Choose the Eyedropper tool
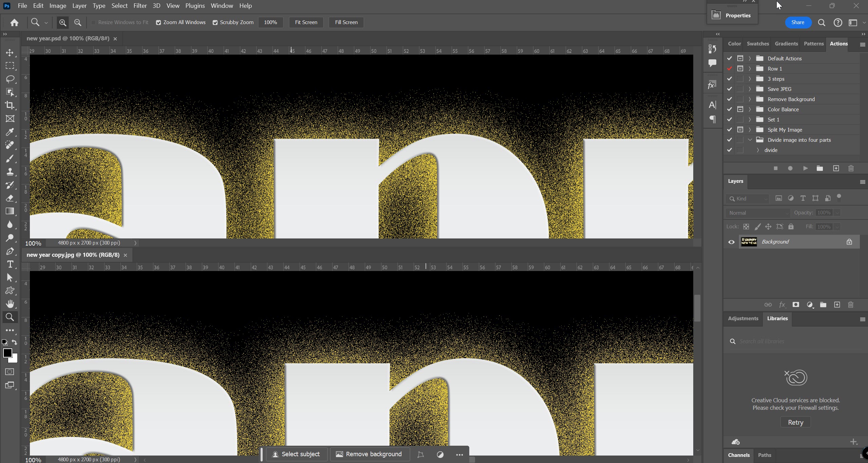 [x=10, y=132]
